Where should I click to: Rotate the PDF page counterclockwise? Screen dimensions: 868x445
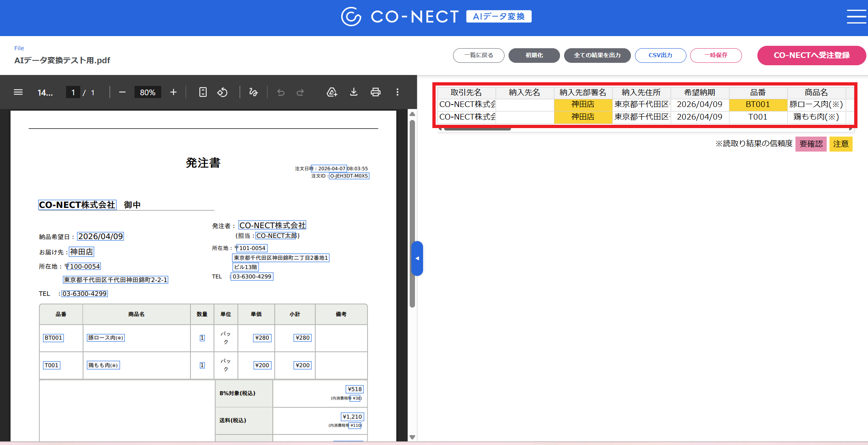point(222,92)
